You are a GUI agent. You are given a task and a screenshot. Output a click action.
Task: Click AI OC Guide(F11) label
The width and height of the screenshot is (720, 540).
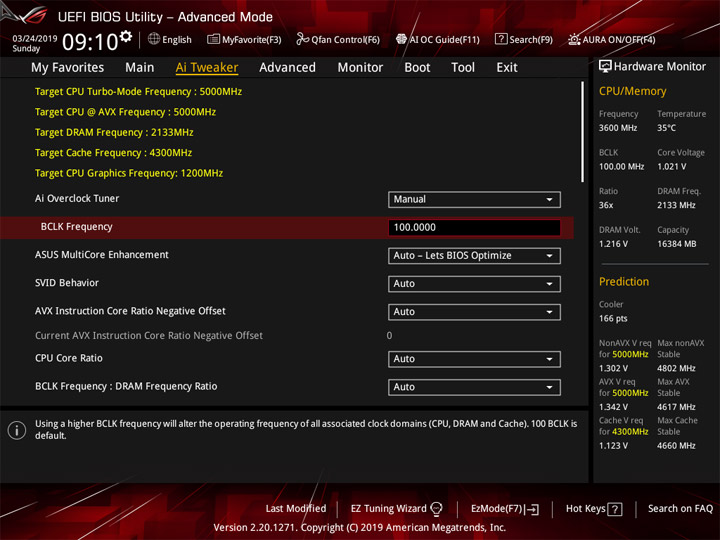pos(444,39)
